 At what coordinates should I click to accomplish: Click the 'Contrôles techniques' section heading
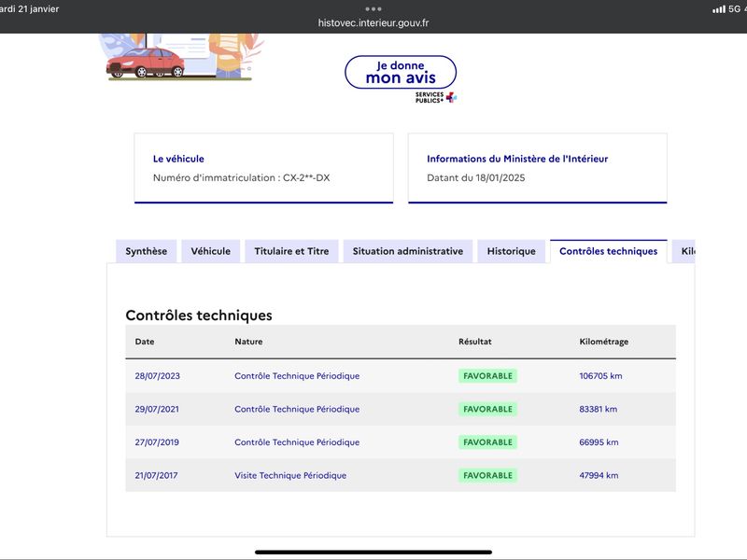(x=199, y=315)
